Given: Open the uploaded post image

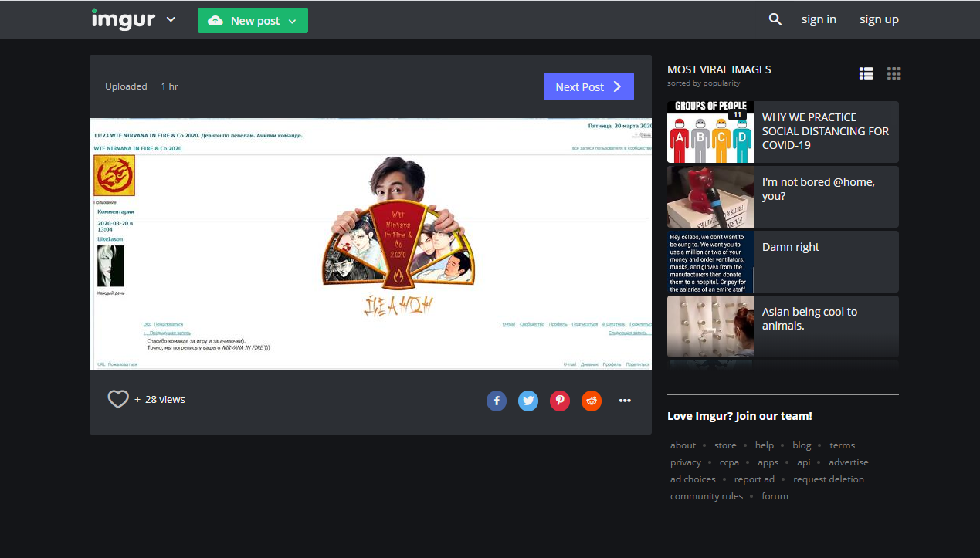Looking at the screenshot, I should pos(371,244).
